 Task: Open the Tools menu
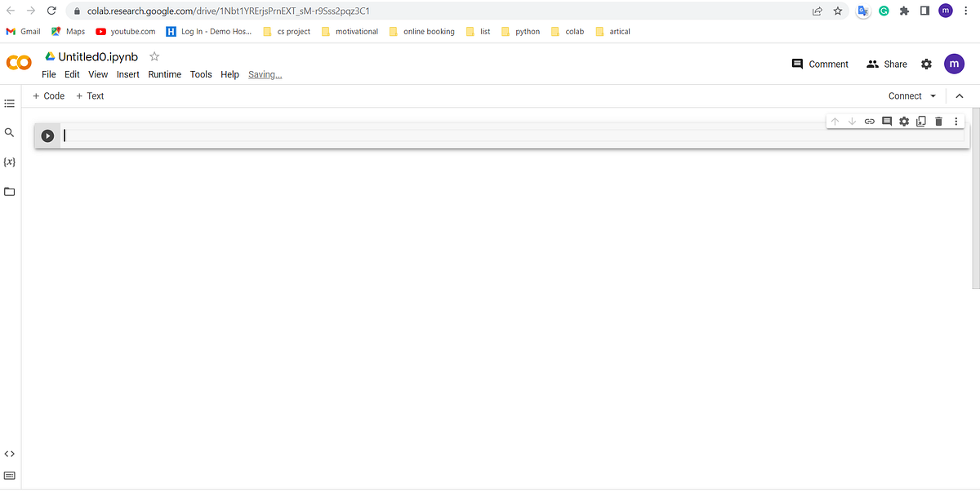click(201, 74)
